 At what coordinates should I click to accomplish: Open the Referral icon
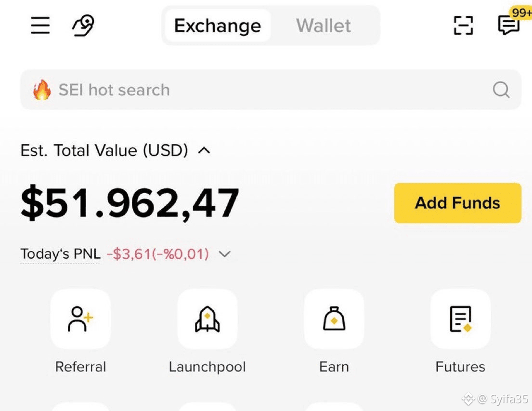point(80,318)
